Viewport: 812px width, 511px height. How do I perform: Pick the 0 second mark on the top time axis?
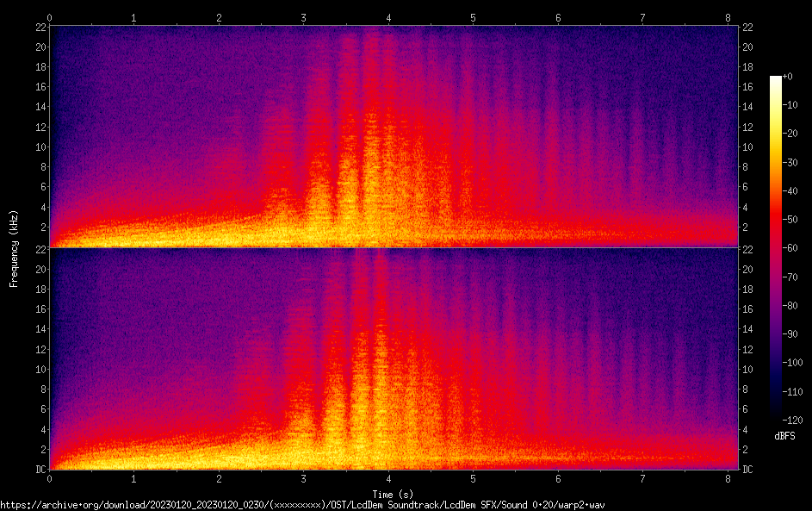pos(50,17)
